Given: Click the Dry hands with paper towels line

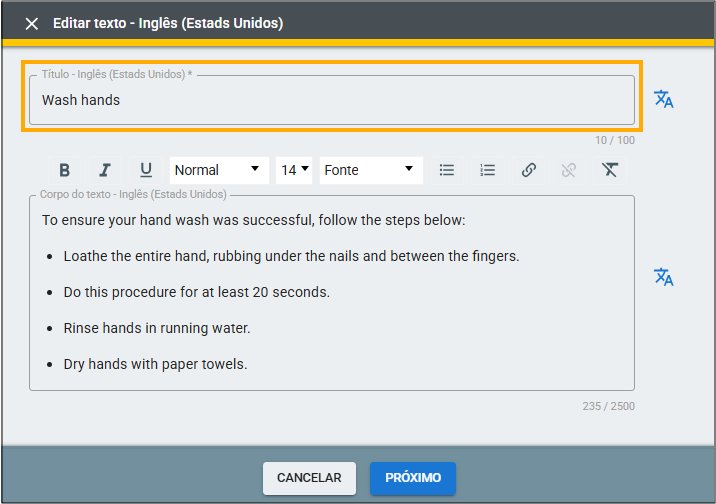Looking at the screenshot, I should [x=155, y=364].
